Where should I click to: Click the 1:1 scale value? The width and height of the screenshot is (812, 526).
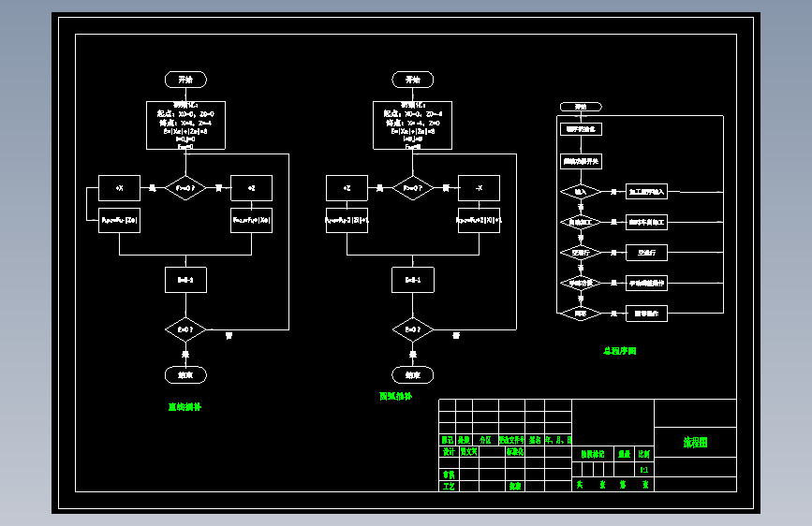pyautogui.click(x=644, y=470)
